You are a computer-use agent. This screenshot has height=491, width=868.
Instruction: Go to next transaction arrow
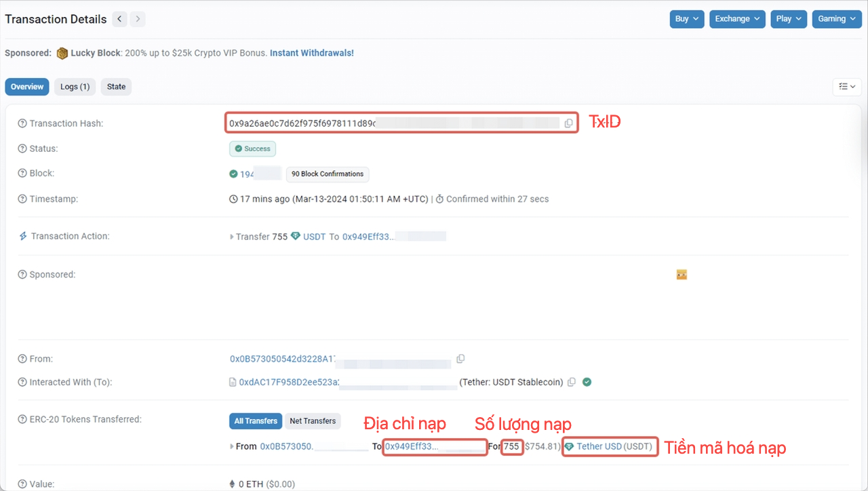pos(138,19)
